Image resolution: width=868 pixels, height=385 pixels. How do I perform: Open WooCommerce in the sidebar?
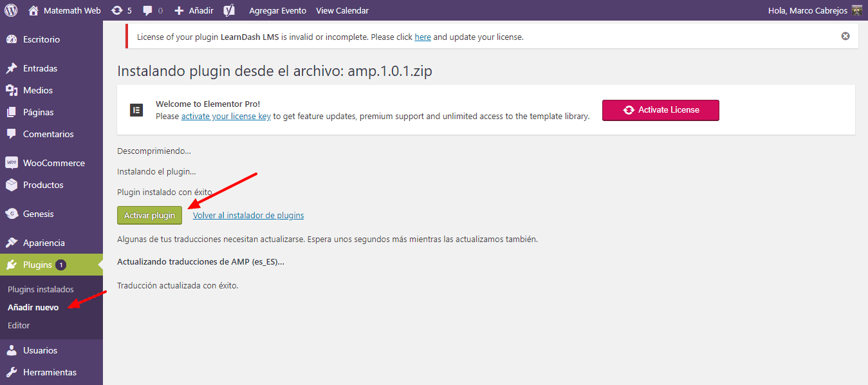pos(54,163)
